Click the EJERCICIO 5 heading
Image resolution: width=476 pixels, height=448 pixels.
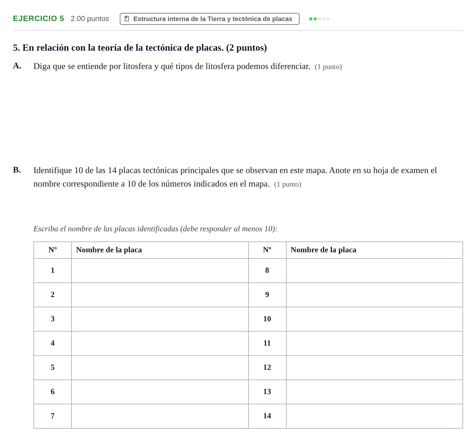pos(39,19)
